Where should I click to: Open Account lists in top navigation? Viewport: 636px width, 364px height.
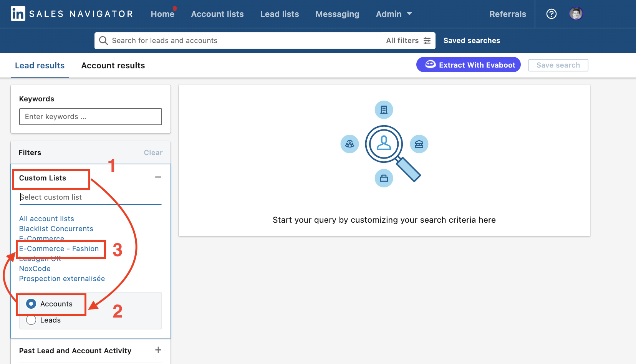(217, 14)
